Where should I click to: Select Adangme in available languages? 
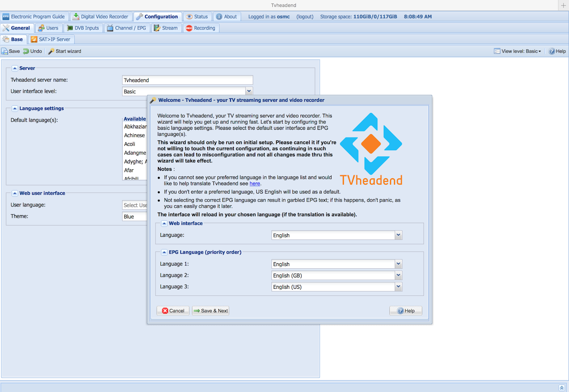135,153
